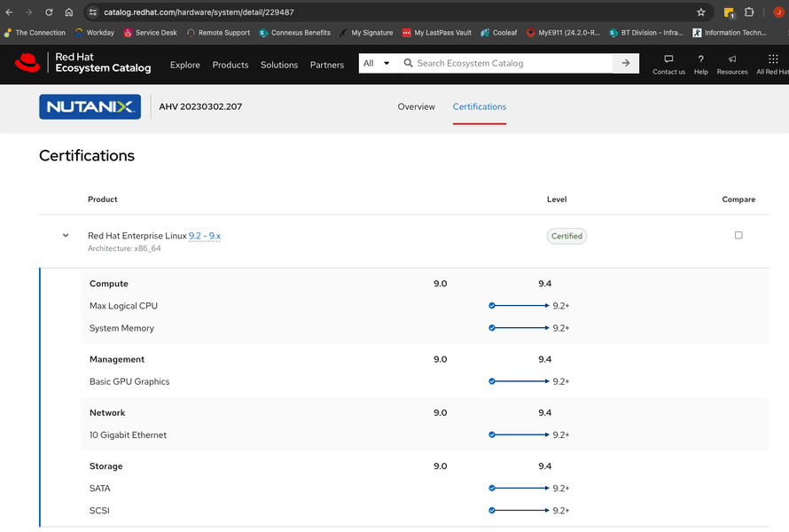The height and width of the screenshot is (532, 789).
Task: Select the Certifications tab
Action: click(480, 106)
